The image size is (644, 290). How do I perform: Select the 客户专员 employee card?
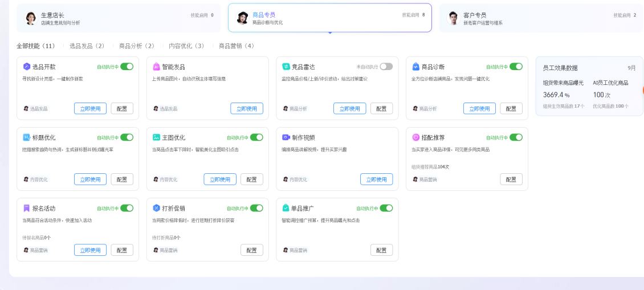pos(541,18)
